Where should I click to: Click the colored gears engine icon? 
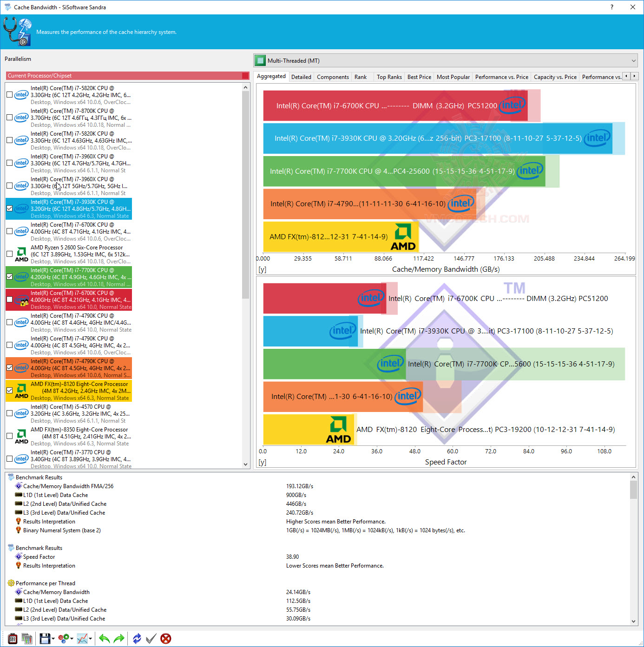64,639
